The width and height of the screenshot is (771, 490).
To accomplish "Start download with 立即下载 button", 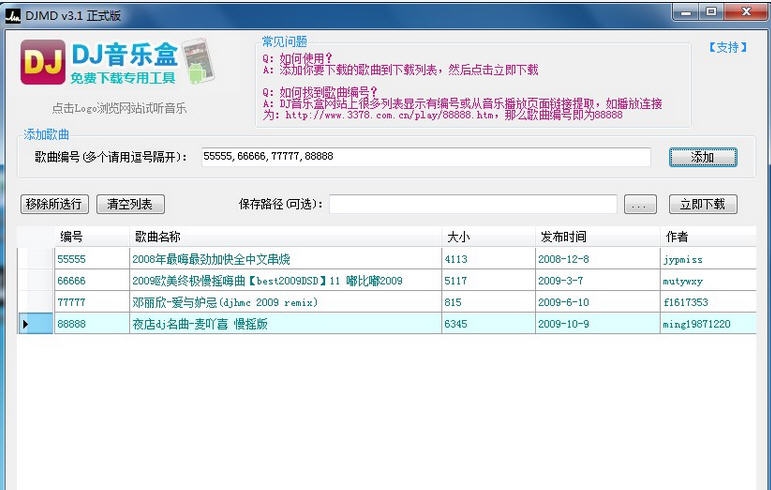I will (x=703, y=204).
